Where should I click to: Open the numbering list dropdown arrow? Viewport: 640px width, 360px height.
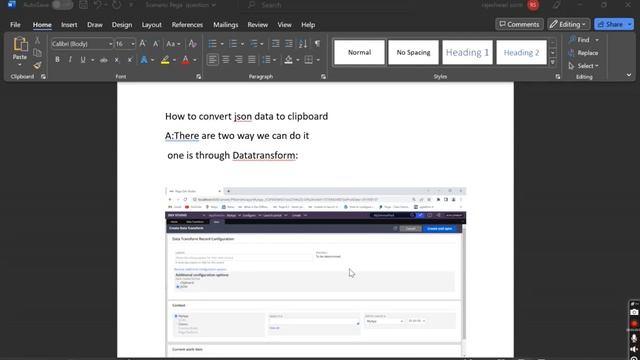coord(242,44)
